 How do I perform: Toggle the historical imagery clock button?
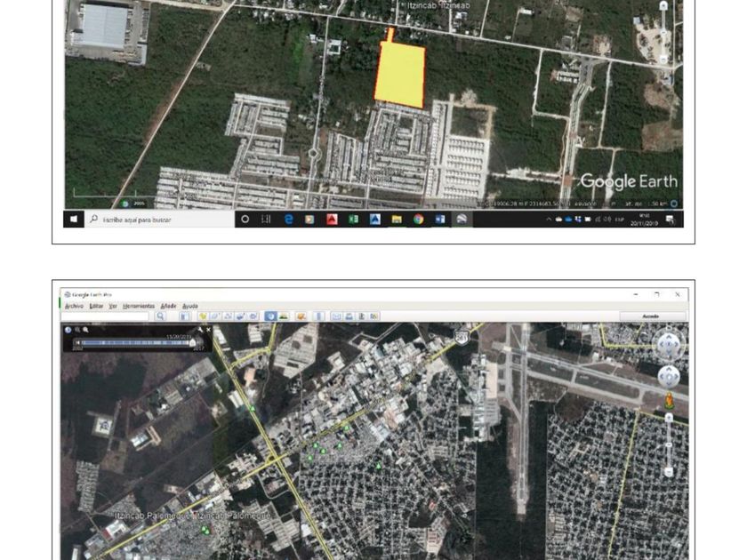pyautogui.click(x=270, y=316)
